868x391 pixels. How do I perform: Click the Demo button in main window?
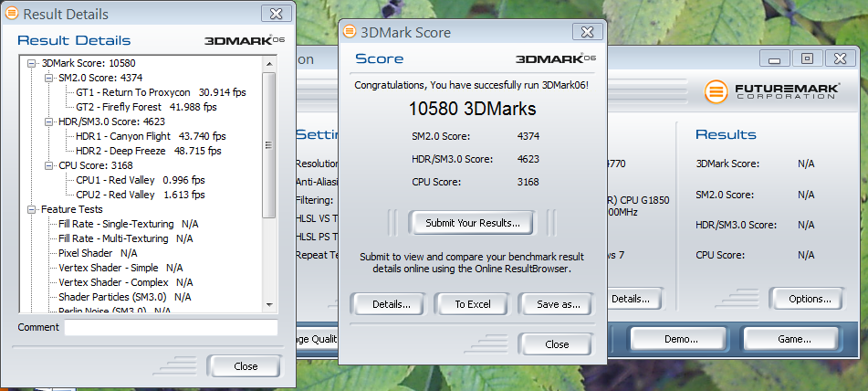pos(680,339)
